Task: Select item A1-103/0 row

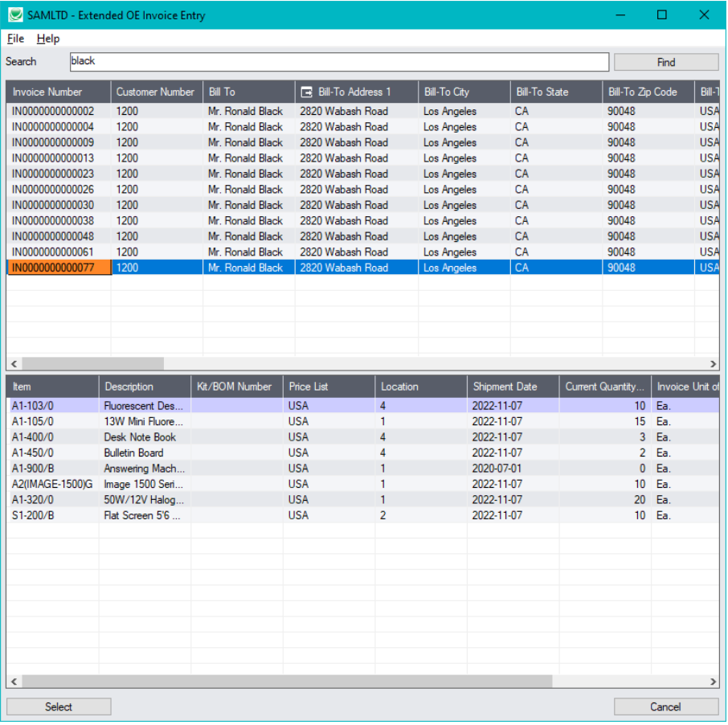Action: tap(362, 406)
